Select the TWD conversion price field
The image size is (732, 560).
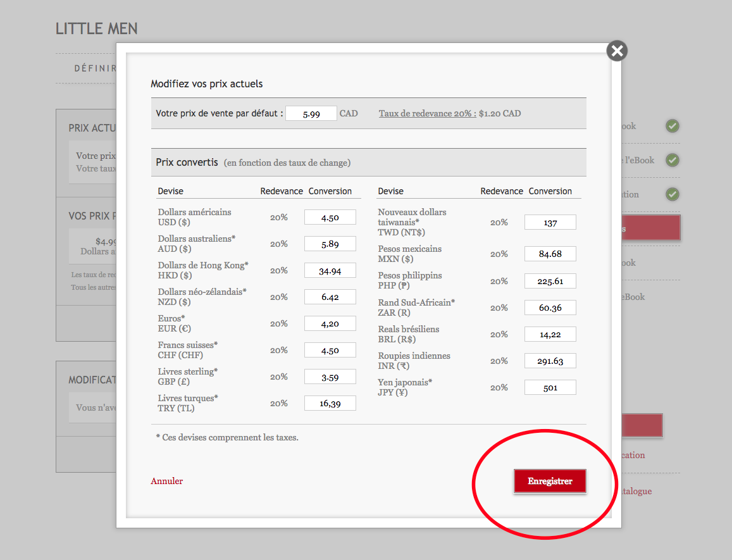coord(550,222)
